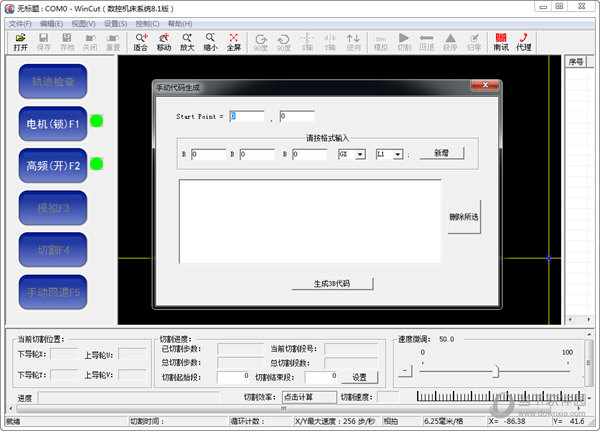The width and height of the screenshot is (600, 431).
Task: Click the 回退 (Retreat) arrow icon
Action: pyautogui.click(x=427, y=42)
